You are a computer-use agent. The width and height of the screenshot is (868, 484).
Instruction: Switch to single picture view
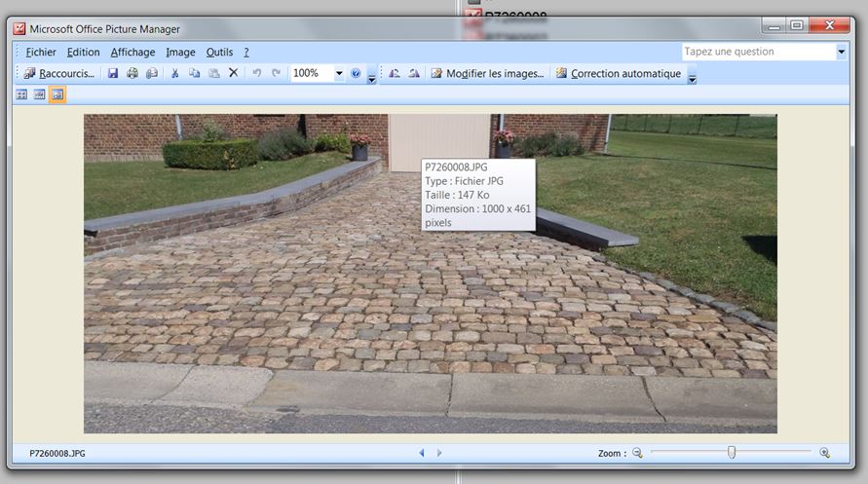tap(57, 94)
